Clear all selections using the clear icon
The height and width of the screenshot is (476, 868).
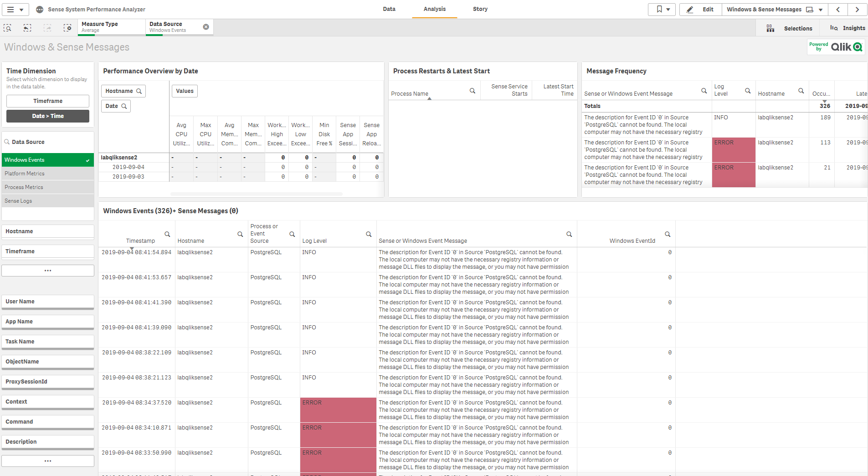pyautogui.click(x=67, y=28)
